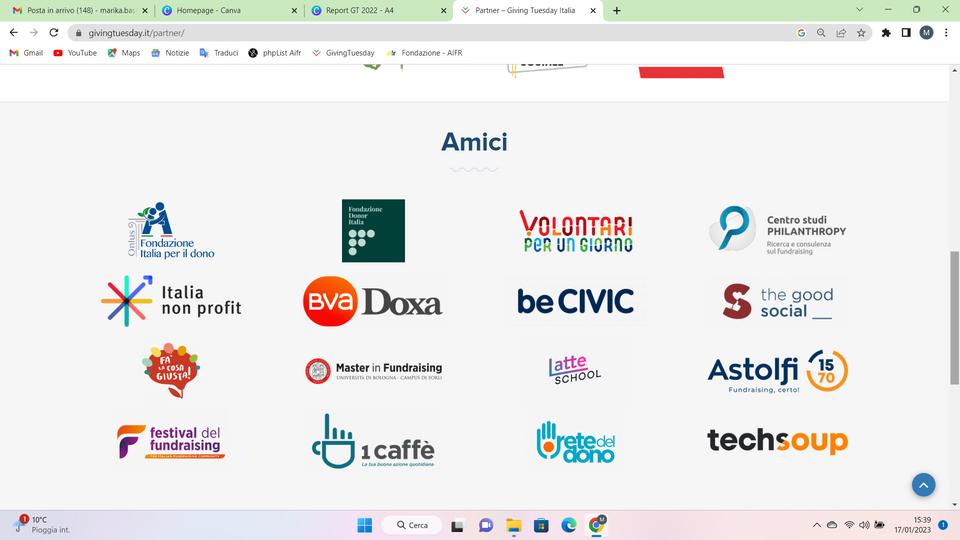Open Microsoft Edge from taskbar
Image resolution: width=960 pixels, height=540 pixels.
pyautogui.click(x=569, y=525)
